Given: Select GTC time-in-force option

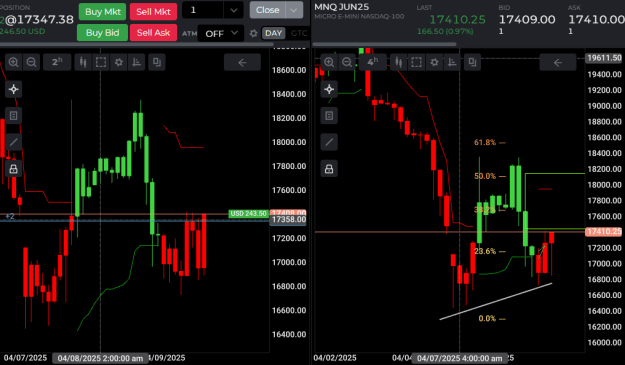Looking at the screenshot, I should (299, 33).
